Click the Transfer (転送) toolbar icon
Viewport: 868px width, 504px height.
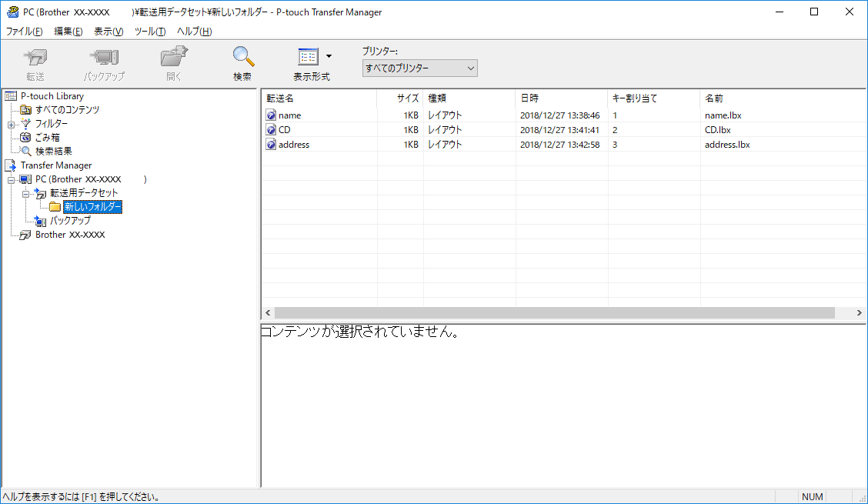pos(35,58)
